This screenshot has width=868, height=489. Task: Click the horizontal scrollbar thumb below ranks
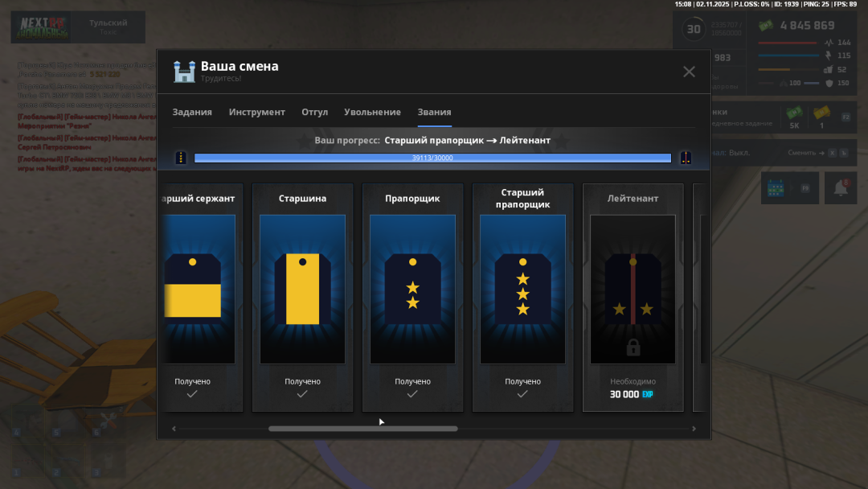click(362, 429)
